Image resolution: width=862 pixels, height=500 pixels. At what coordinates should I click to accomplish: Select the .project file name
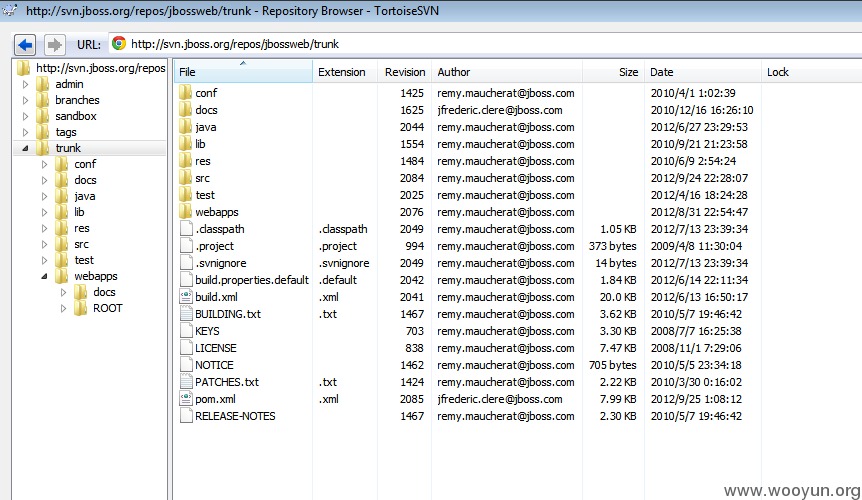click(x=214, y=246)
